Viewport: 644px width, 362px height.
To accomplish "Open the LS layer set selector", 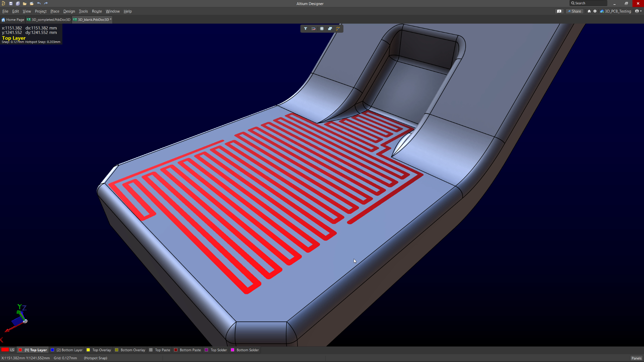I will click(12, 350).
